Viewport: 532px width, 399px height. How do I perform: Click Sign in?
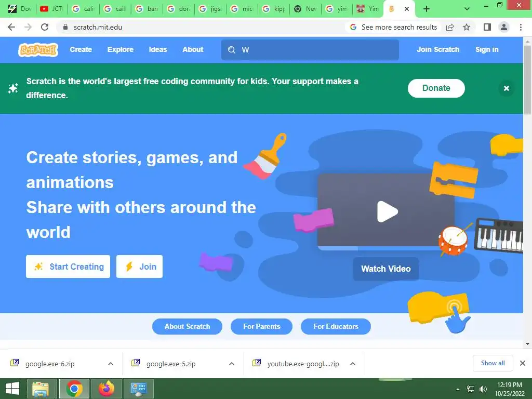tap(486, 49)
